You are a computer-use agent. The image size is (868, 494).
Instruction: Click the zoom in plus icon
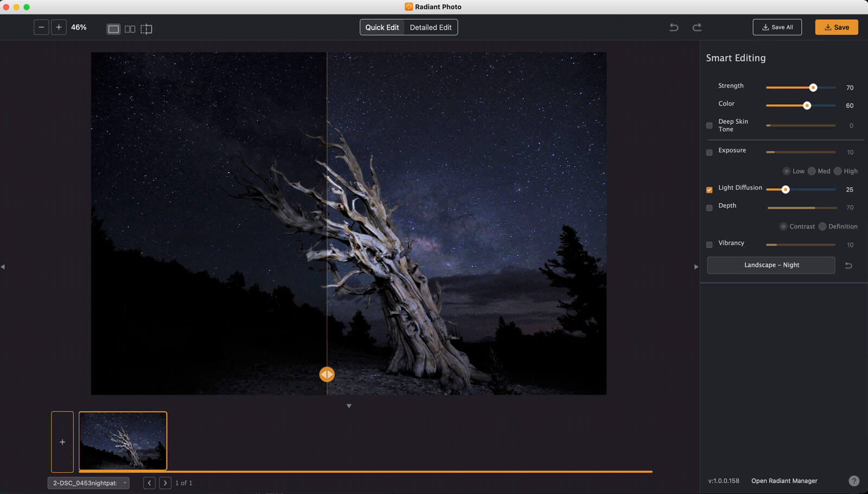59,27
